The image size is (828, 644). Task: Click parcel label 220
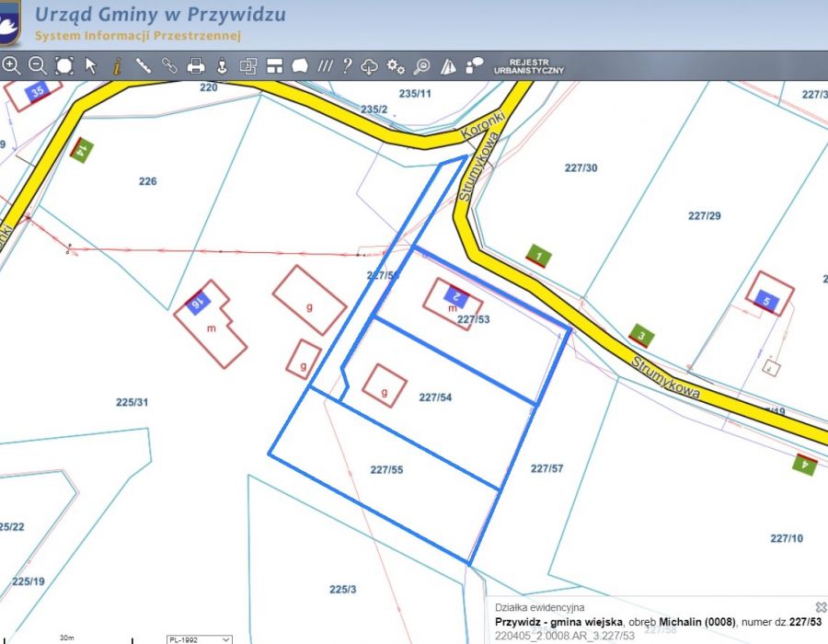click(209, 87)
